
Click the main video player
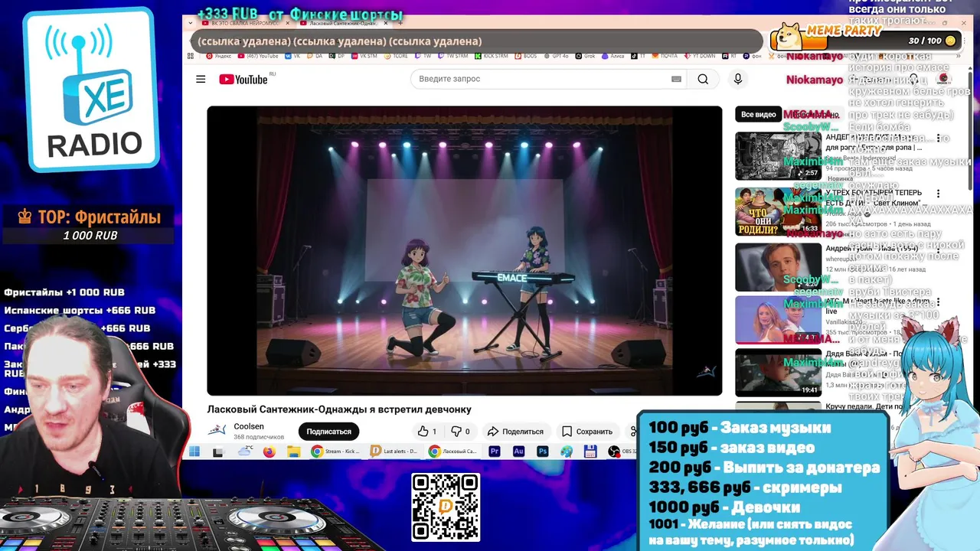[x=465, y=250]
